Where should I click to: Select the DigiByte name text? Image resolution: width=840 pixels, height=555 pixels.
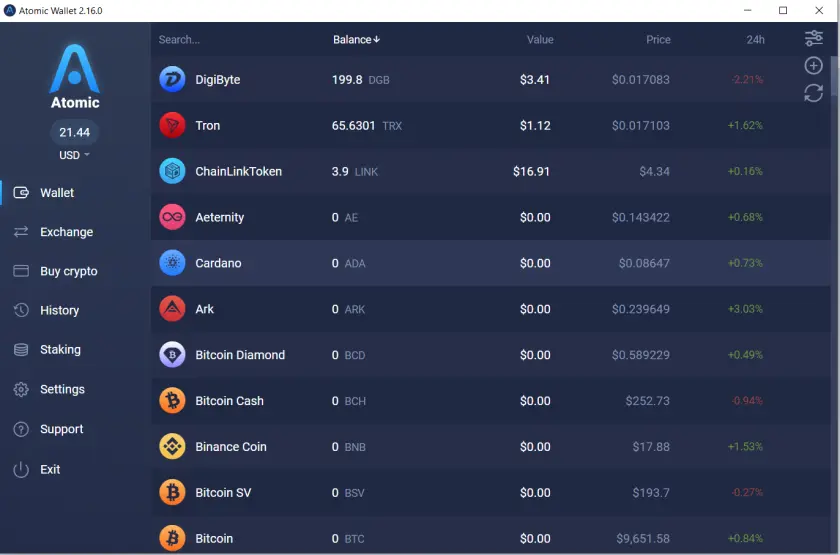pyautogui.click(x=218, y=80)
